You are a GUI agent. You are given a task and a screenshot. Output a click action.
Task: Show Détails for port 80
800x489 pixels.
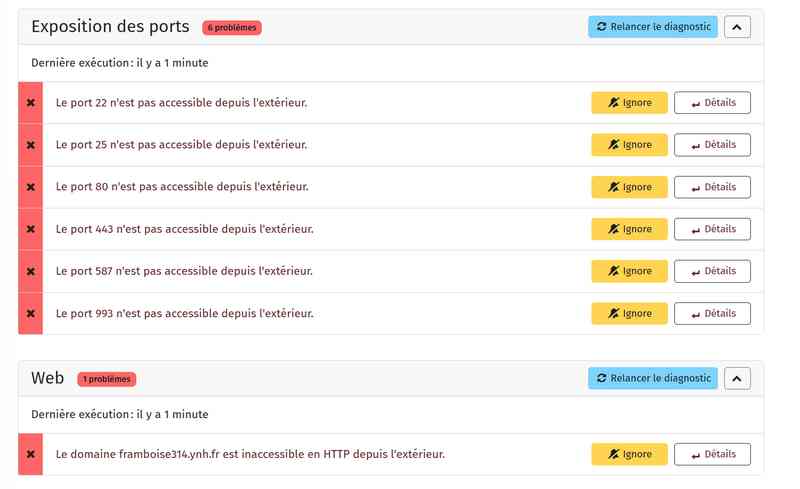(712, 187)
